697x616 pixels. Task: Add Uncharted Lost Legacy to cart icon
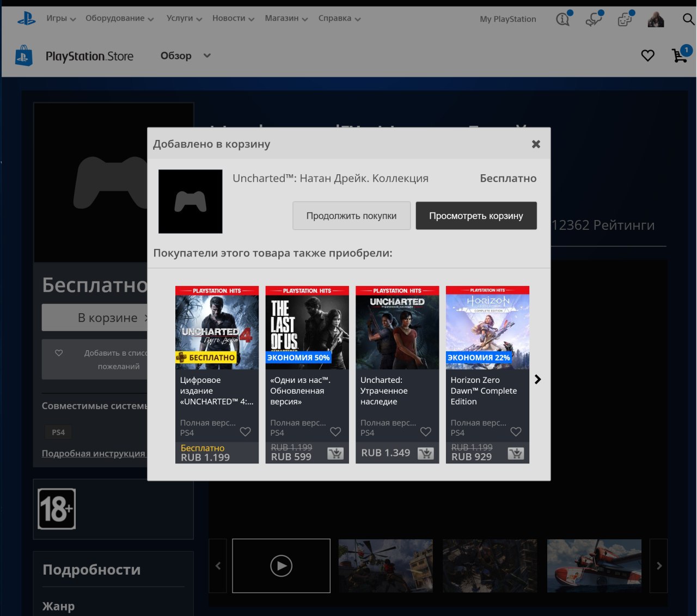coord(426,453)
